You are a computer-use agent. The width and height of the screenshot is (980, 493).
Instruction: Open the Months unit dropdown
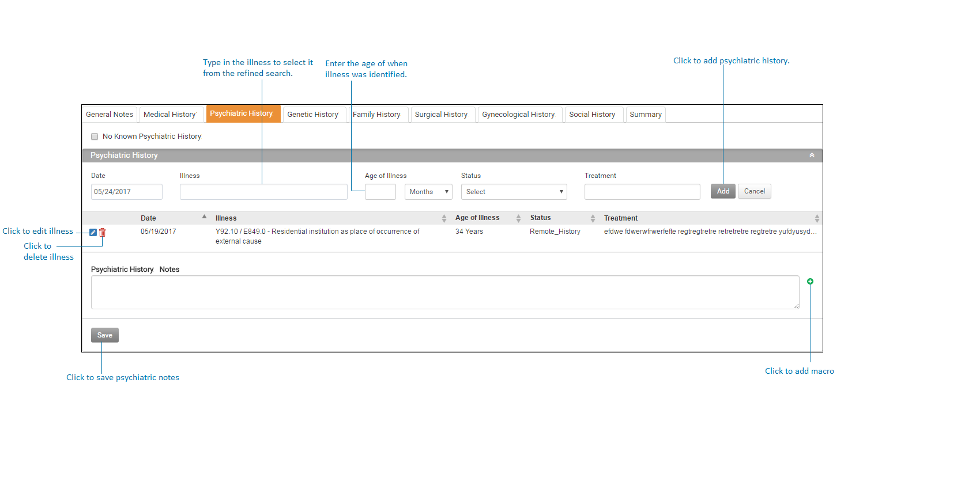coord(428,192)
